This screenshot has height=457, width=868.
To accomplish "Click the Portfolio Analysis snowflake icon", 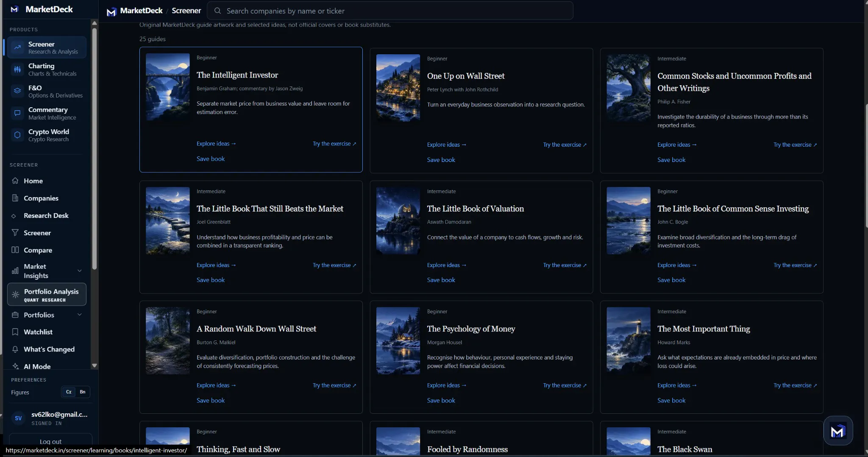I will (x=16, y=294).
